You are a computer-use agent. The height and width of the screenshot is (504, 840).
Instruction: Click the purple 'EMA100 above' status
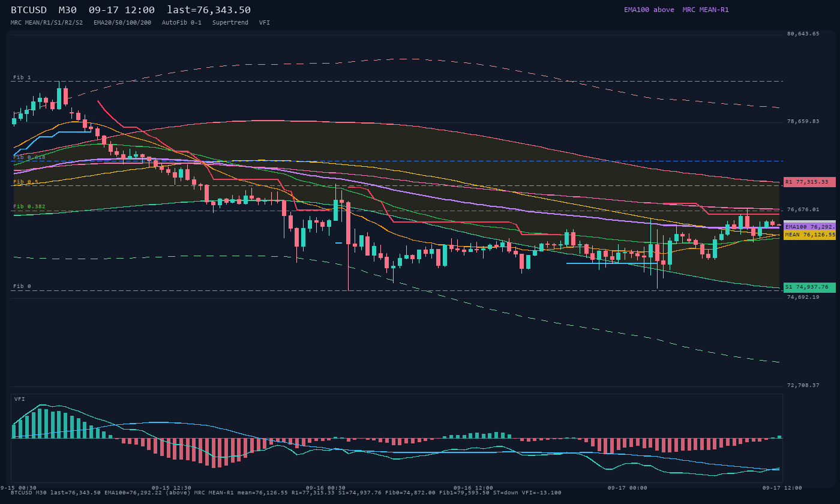coord(649,10)
